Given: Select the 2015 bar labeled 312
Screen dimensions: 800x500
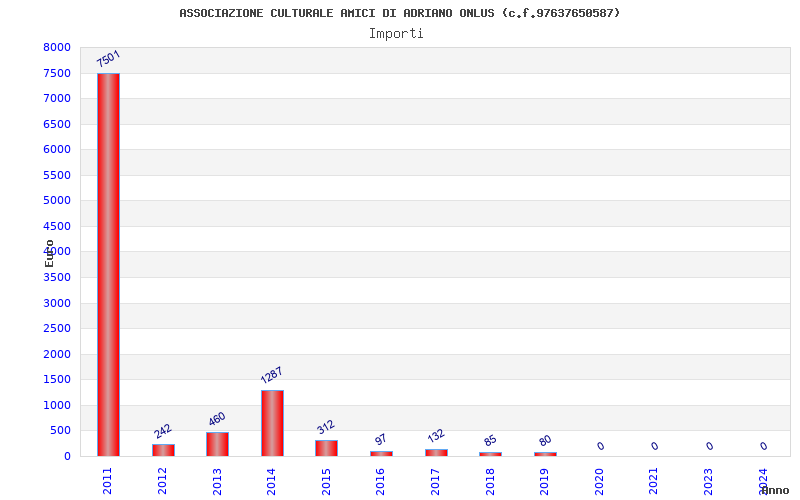Looking at the screenshot, I should coord(327,448).
